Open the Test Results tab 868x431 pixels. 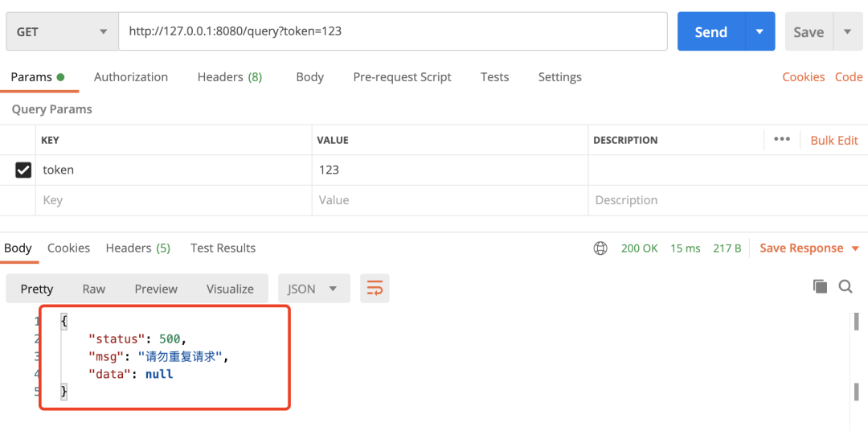(x=223, y=248)
